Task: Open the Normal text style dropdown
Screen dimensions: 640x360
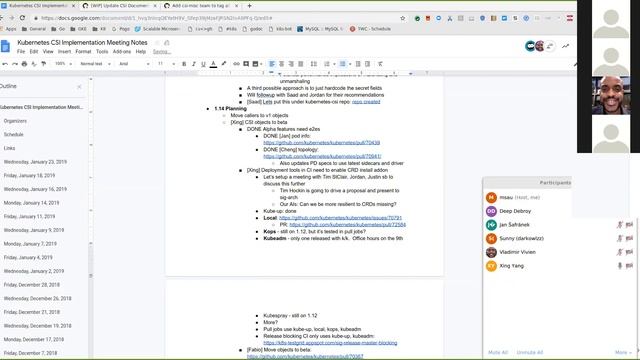Action: pyautogui.click(x=95, y=64)
